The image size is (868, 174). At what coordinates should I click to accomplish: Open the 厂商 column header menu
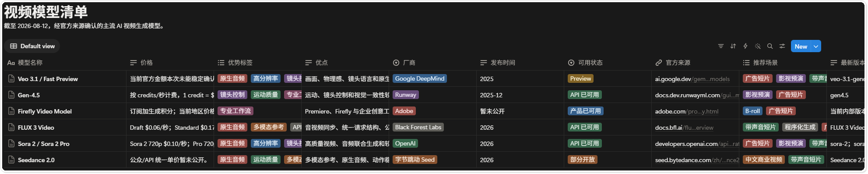pos(433,63)
